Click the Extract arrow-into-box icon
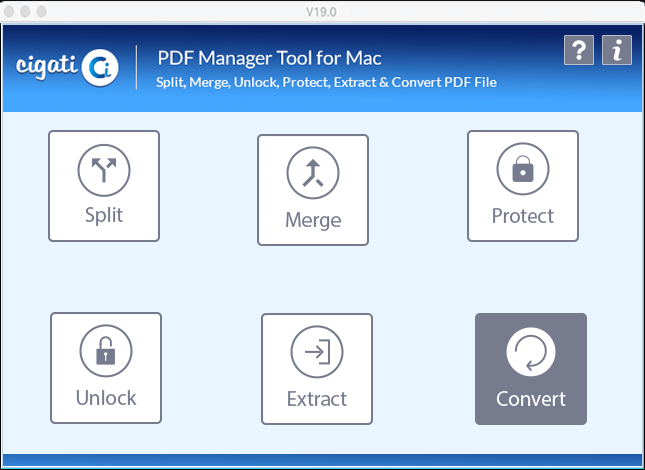The image size is (645, 470). pyautogui.click(x=317, y=352)
